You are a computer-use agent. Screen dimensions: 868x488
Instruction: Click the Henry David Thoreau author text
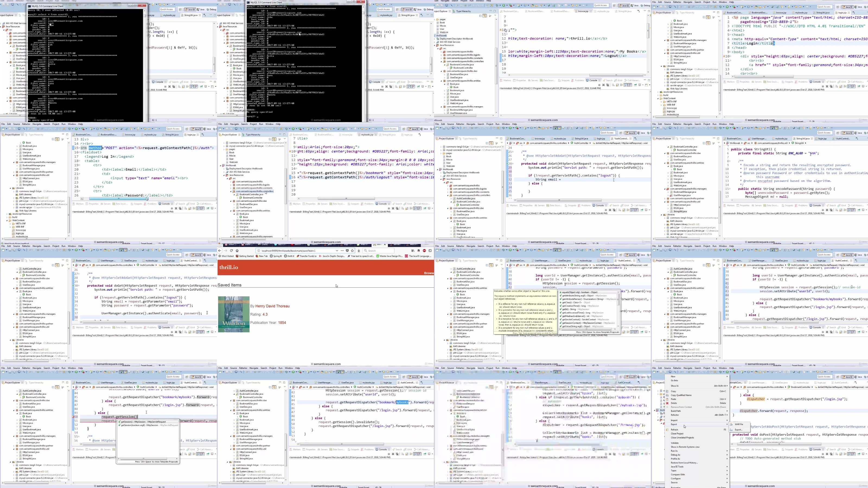[x=272, y=306]
